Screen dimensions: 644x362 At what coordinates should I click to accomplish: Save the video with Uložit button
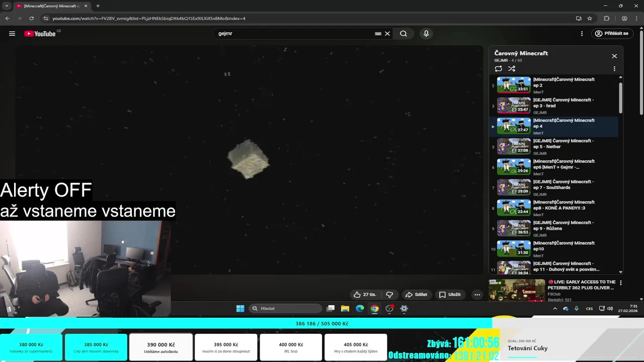pyautogui.click(x=450, y=295)
